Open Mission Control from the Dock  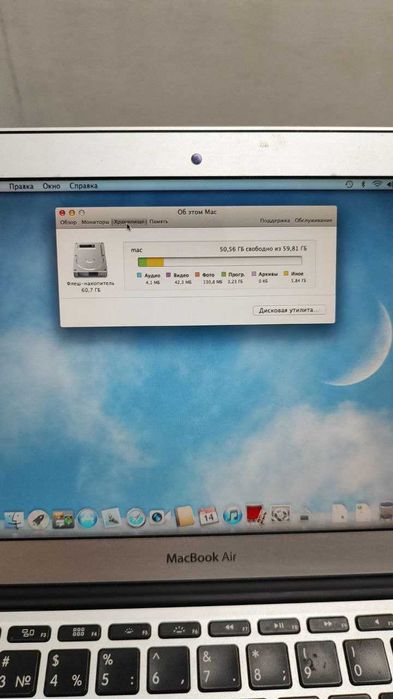coord(63,519)
